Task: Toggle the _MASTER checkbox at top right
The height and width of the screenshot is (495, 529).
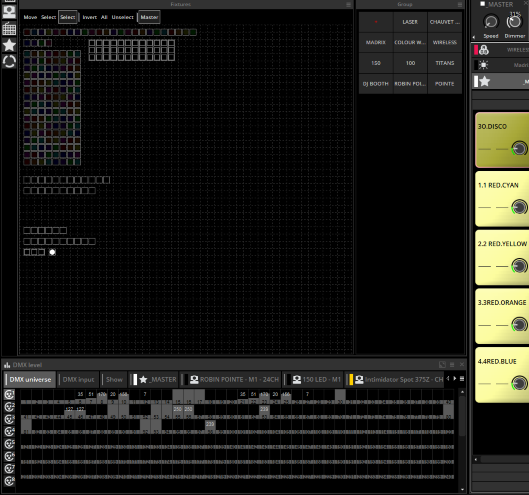Action: pyautogui.click(x=482, y=4)
